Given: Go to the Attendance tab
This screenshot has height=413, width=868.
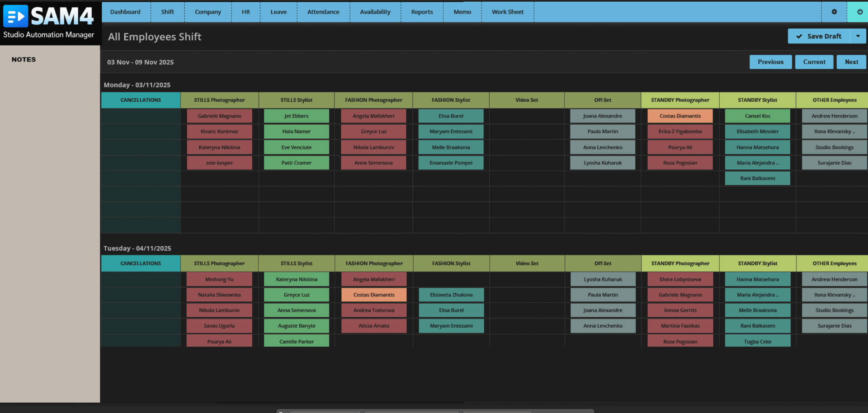Looking at the screenshot, I should (323, 12).
